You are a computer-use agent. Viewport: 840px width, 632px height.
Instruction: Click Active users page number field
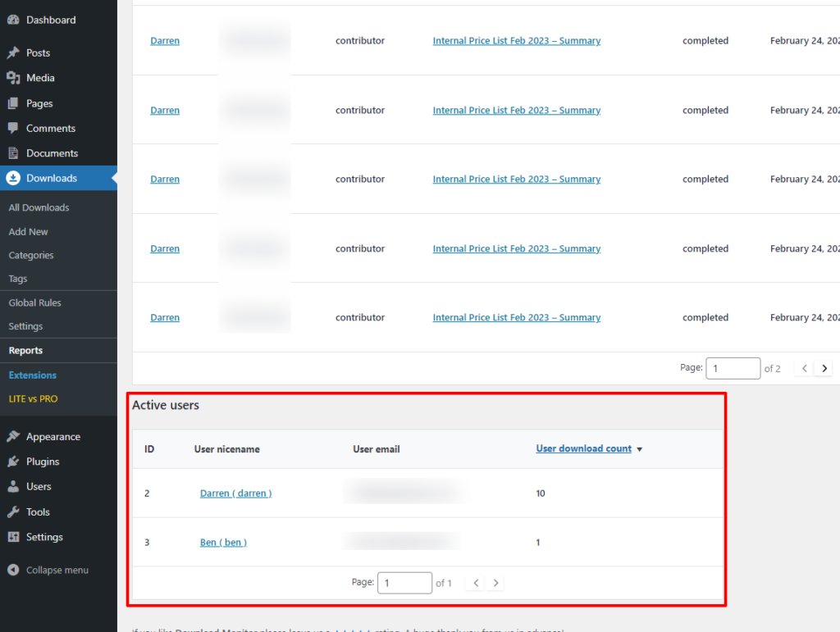(x=404, y=583)
